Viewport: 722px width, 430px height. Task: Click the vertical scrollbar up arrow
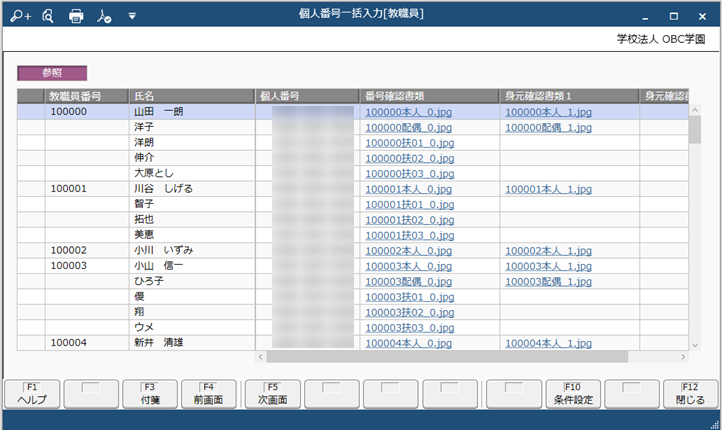pos(695,110)
